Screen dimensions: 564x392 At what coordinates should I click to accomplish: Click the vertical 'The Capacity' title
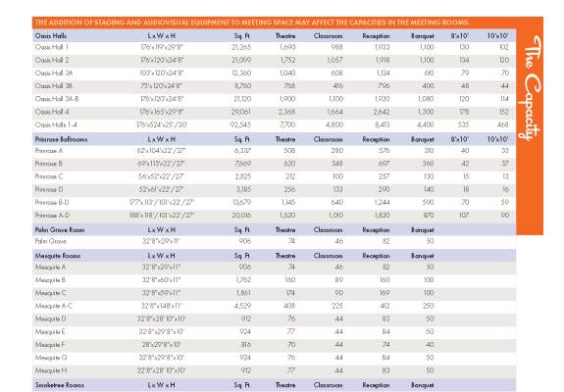click(x=531, y=88)
